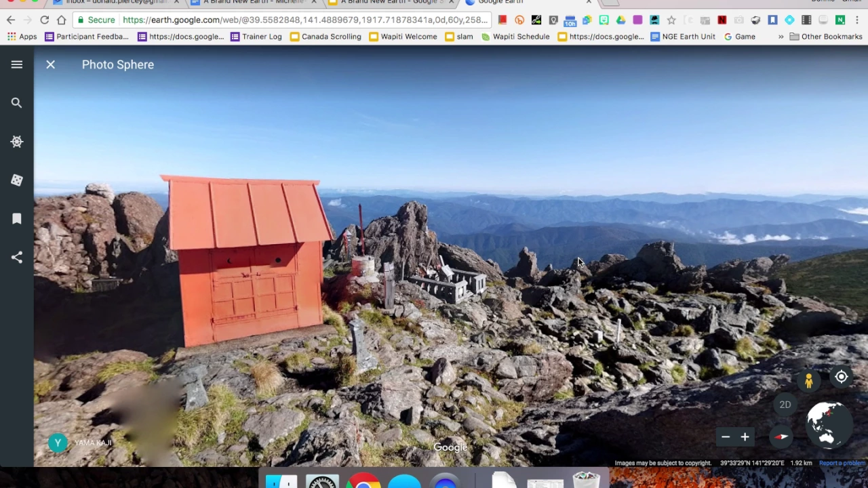The width and height of the screenshot is (868, 488).
Task: Close the Photo Sphere view
Action: (x=50, y=64)
